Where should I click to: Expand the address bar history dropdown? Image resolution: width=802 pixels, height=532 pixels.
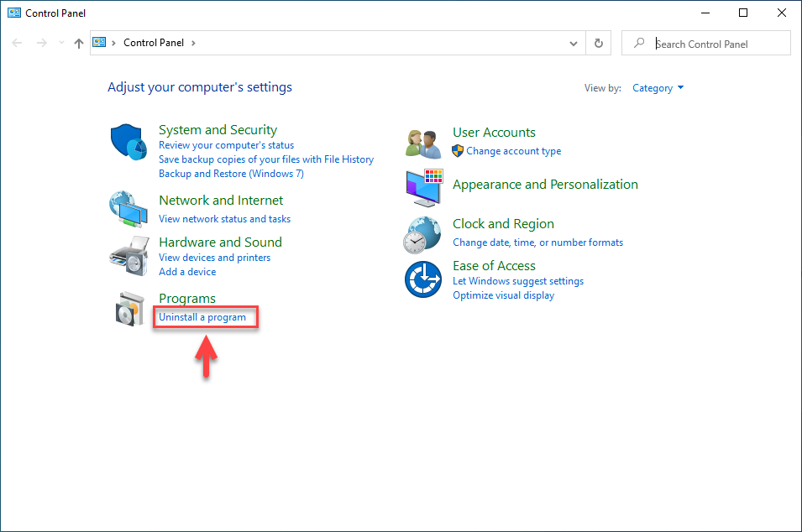click(574, 44)
